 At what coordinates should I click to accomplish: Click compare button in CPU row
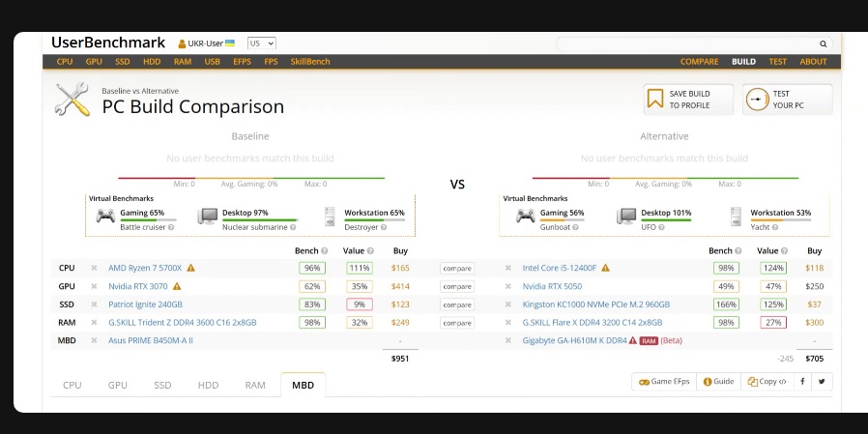457,268
